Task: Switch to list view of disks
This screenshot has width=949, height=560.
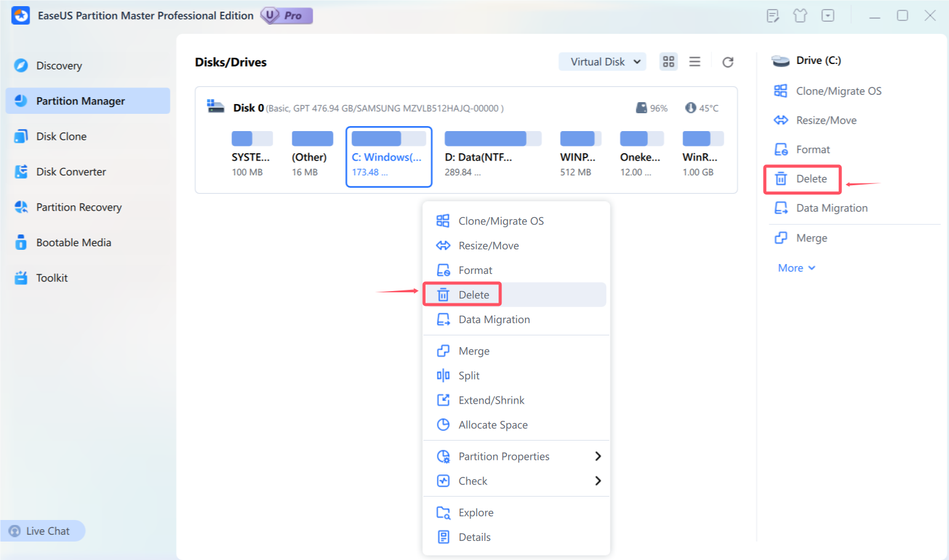Action: [695, 62]
